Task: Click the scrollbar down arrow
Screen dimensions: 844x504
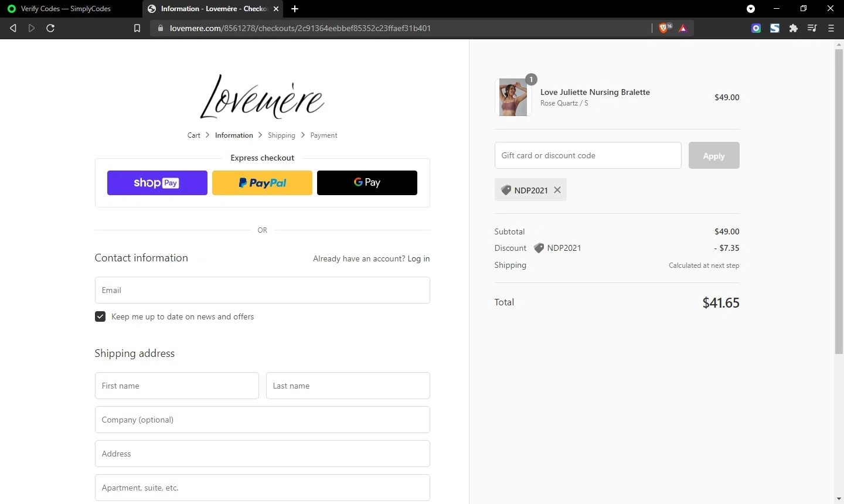Action: point(839,499)
